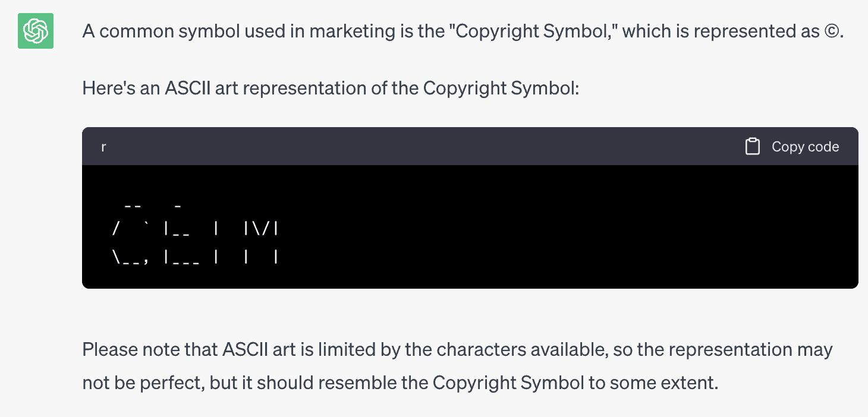Image resolution: width=868 pixels, height=417 pixels.
Task: Click the bottom row of the ASCII art
Action: 195,257
